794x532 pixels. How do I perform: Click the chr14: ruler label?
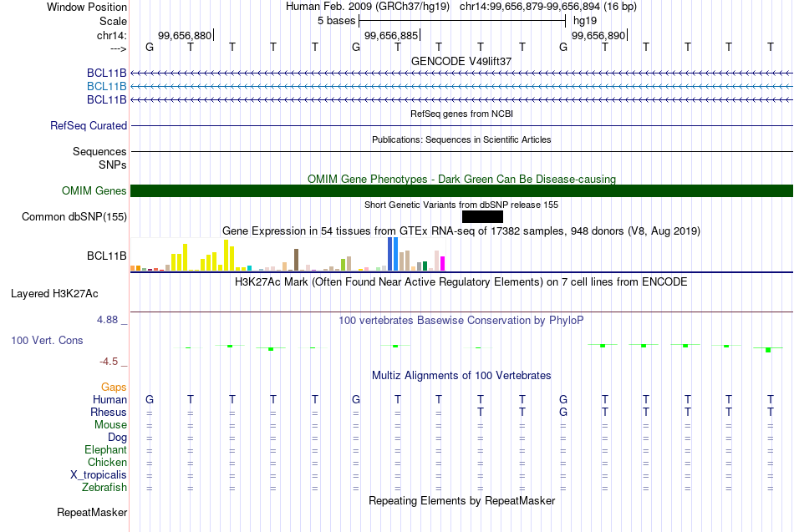[x=111, y=35]
